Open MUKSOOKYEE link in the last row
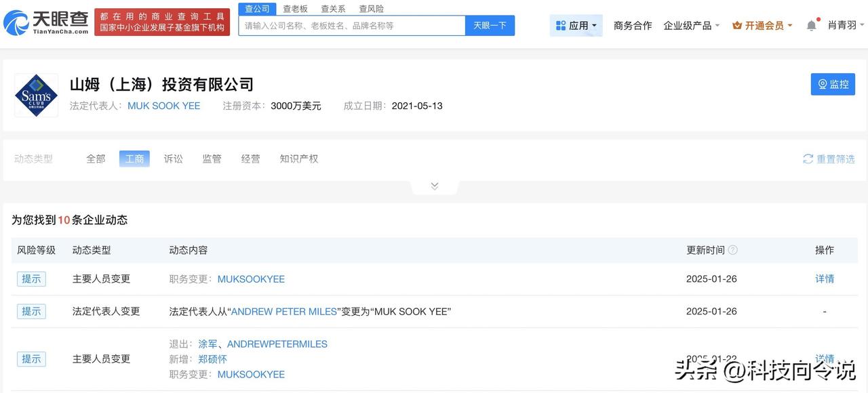Image resolution: width=868 pixels, height=393 pixels. click(251, 374)
